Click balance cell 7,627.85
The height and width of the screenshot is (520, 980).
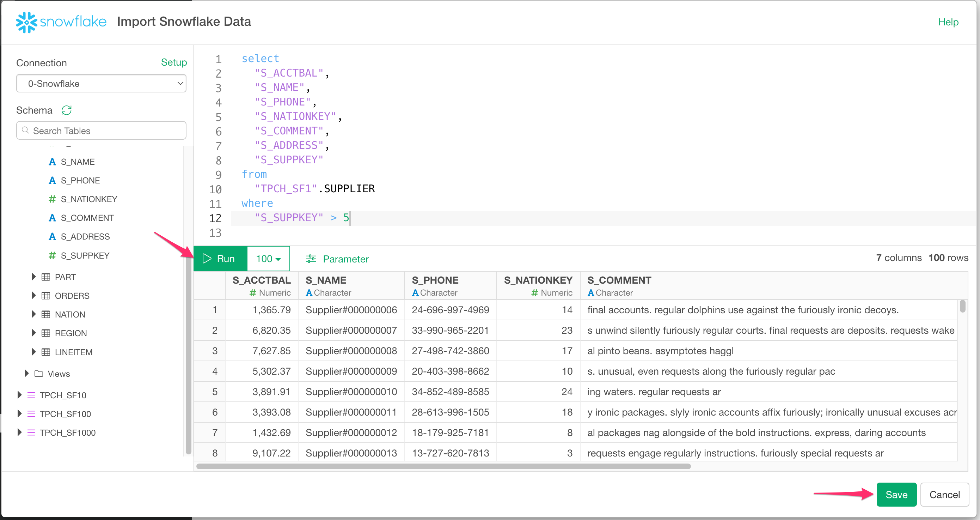tap(262, 351)
